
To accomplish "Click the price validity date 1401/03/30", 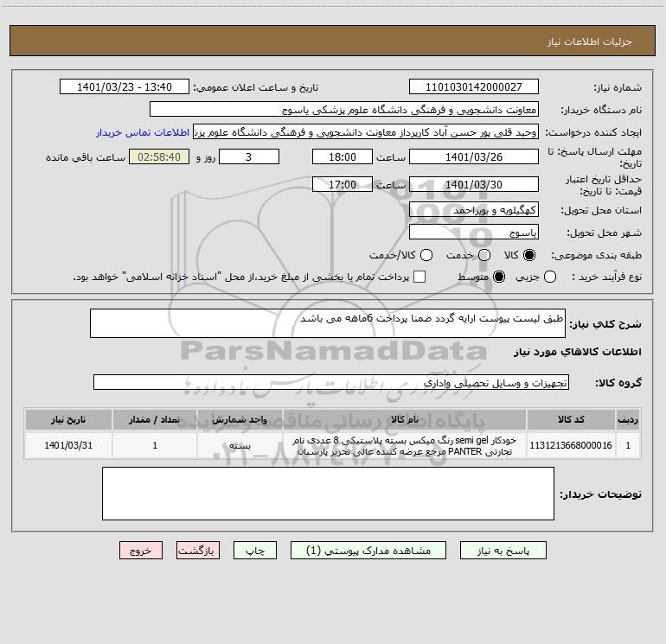I will point(474,184).
